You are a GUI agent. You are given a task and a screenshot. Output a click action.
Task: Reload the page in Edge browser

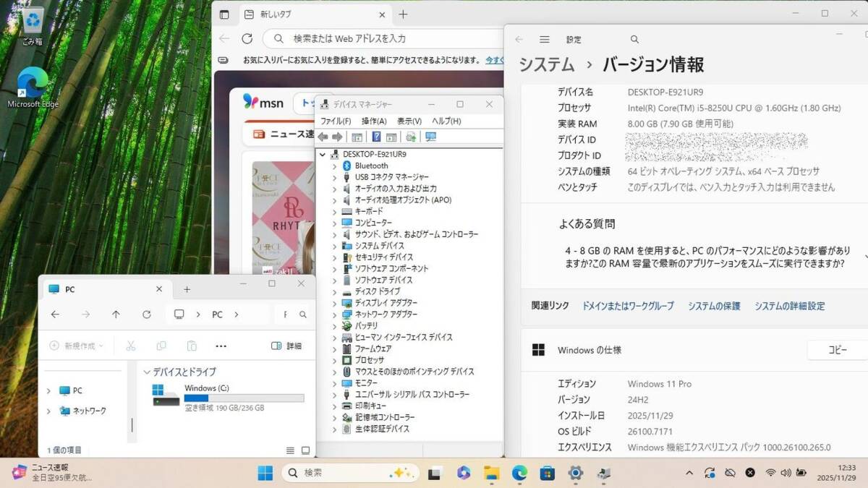[x=247, y=39]
